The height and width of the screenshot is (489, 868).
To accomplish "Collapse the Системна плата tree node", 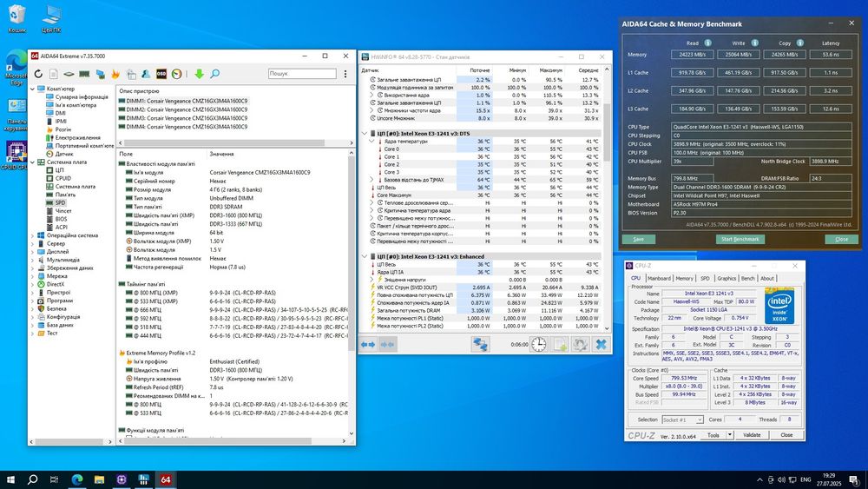I will tap(32, 162).
